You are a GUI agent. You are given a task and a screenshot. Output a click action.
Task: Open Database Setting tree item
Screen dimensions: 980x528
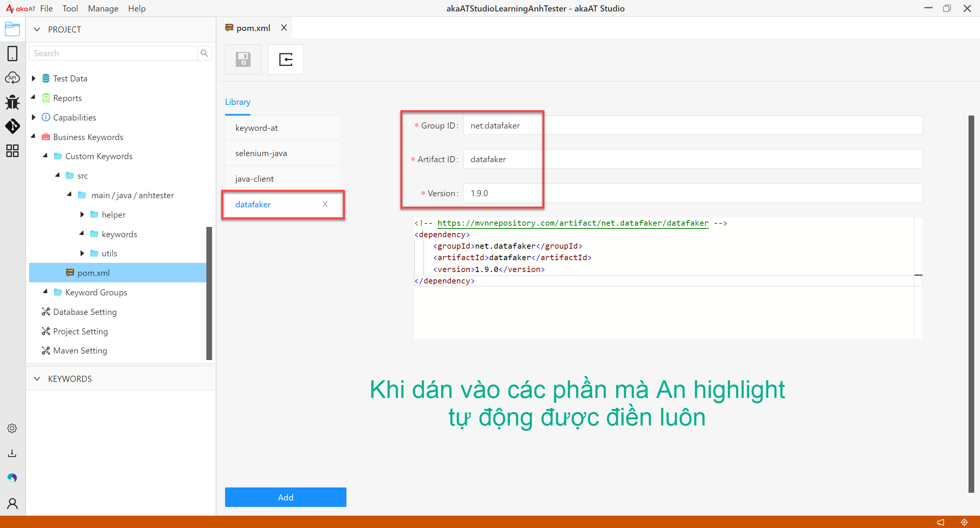coord(85,312)
